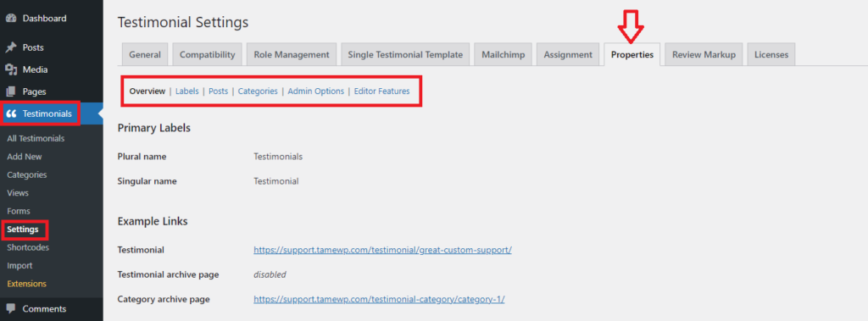Go to the Mailchimp tab

click(504, 55)
